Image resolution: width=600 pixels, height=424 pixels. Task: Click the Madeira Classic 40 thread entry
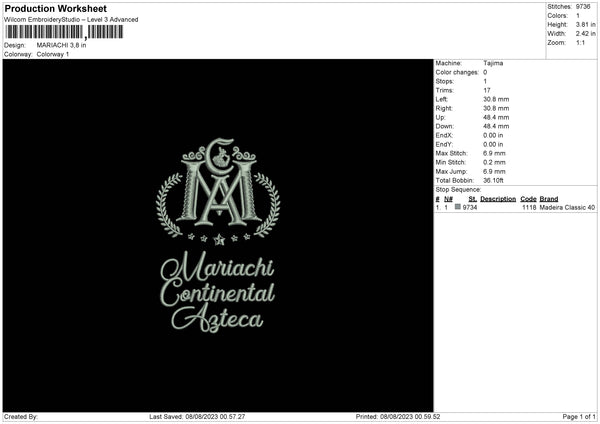click(x=567, y=207)
